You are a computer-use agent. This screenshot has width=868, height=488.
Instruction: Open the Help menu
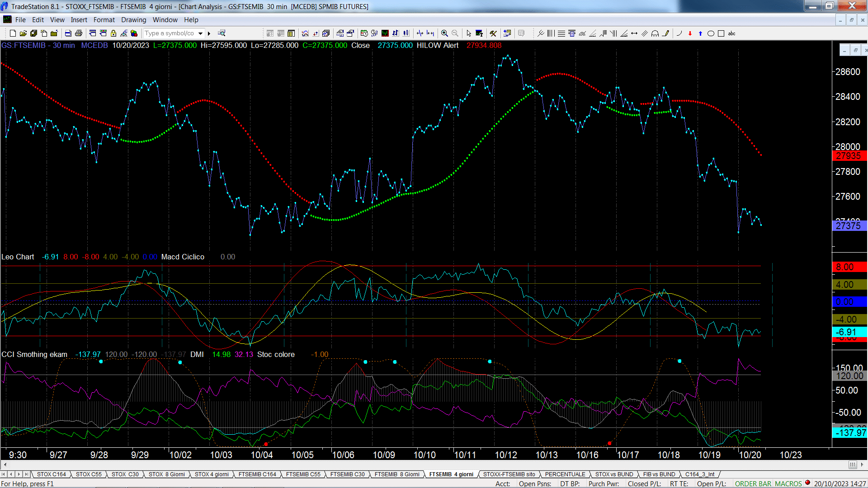[191, 20]
